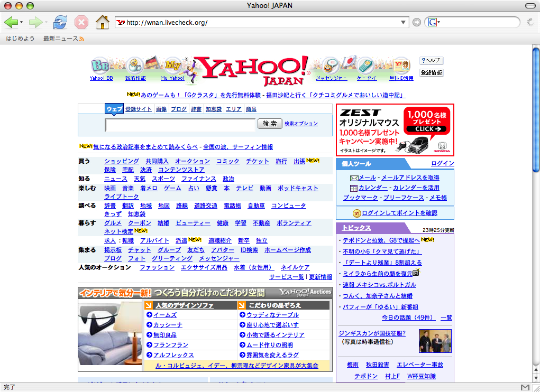The height and width of the screenshot is (392, 540).
Task: Open ログインしてポイントを確認 link
Action: (x=399, y=213)
